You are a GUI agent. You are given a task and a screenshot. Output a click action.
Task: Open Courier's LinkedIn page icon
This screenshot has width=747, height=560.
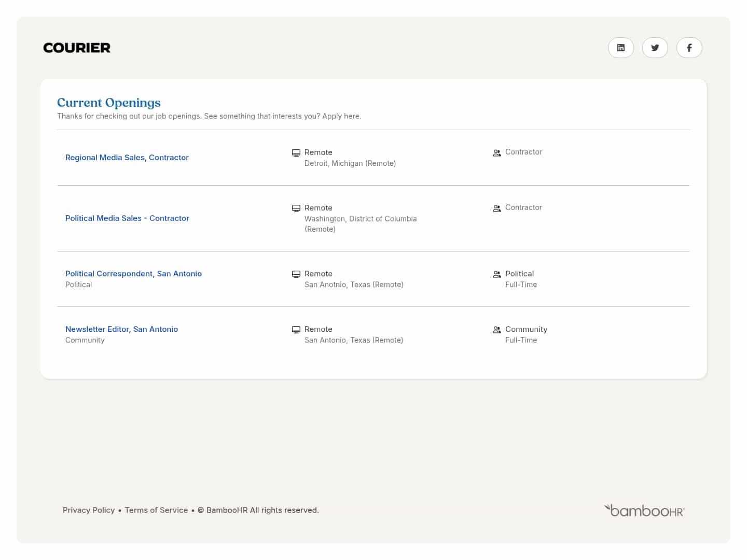point(621,48)
